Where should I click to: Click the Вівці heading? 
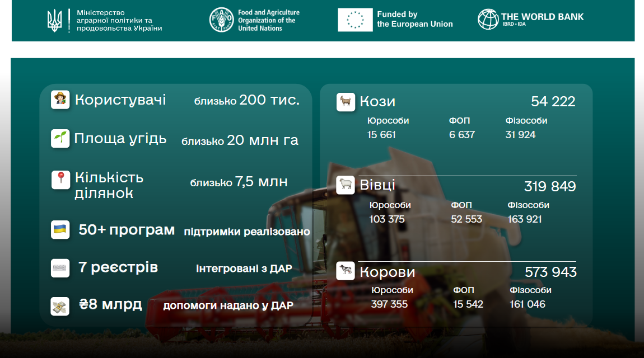377,185
